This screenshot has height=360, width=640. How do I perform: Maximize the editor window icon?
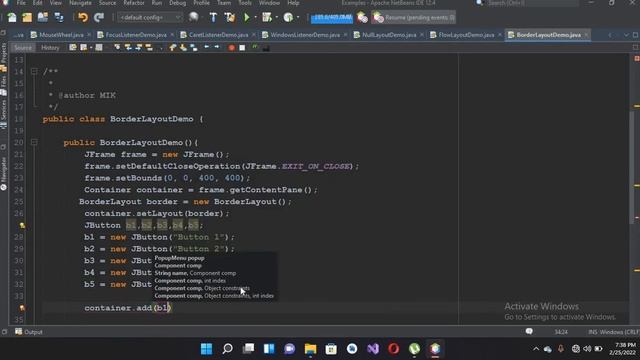636,35
